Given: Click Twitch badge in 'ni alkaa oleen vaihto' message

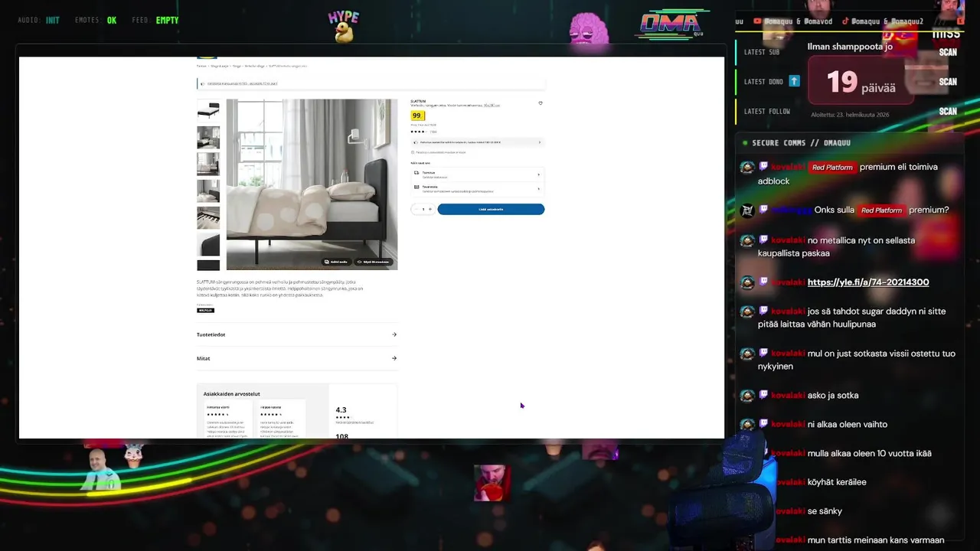Looking at the screenshot, I should 763,425.
